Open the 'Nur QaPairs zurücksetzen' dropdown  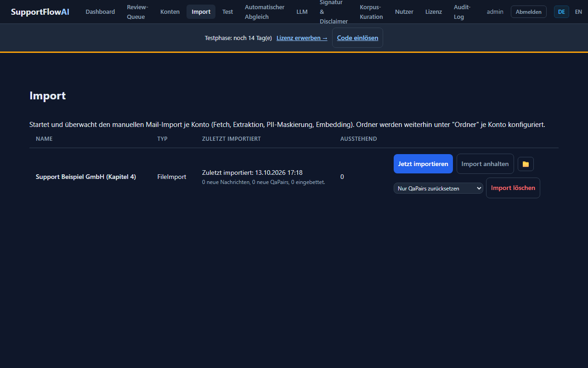[x=438, y=188]
